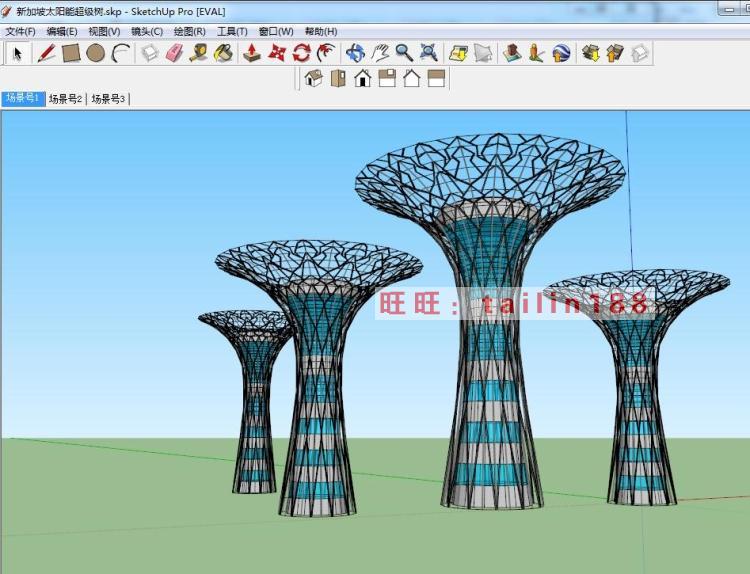
Task: Open the 帮助(H) menu
Action: 321,32
